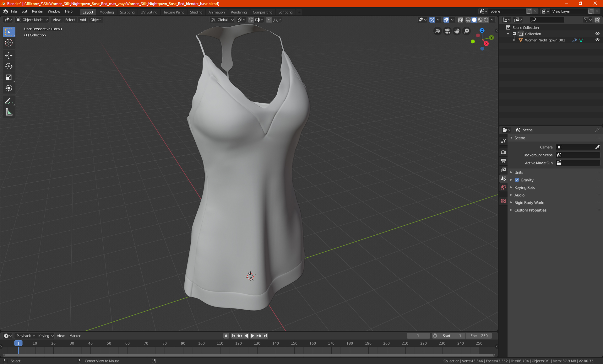603x364 pixels.
Task: Uncheck the Collection exclude checkbox
Action: [x=514, y=34]
